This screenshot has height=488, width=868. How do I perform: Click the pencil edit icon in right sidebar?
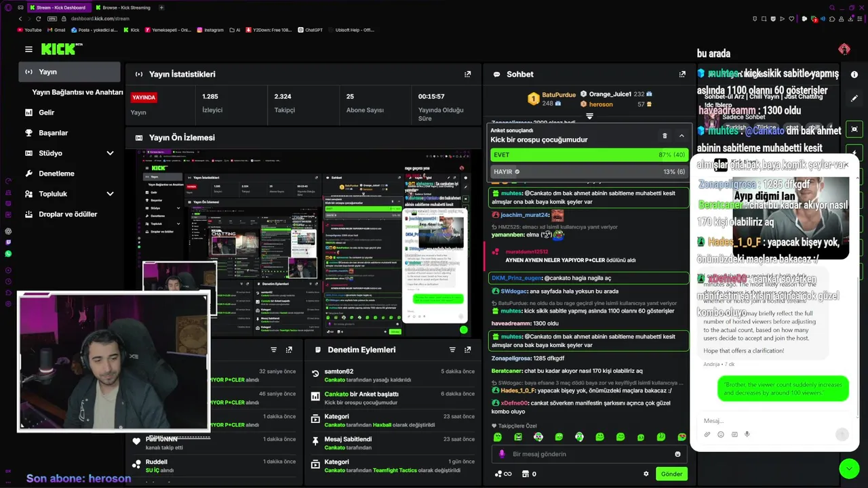[x=854, y=98]
